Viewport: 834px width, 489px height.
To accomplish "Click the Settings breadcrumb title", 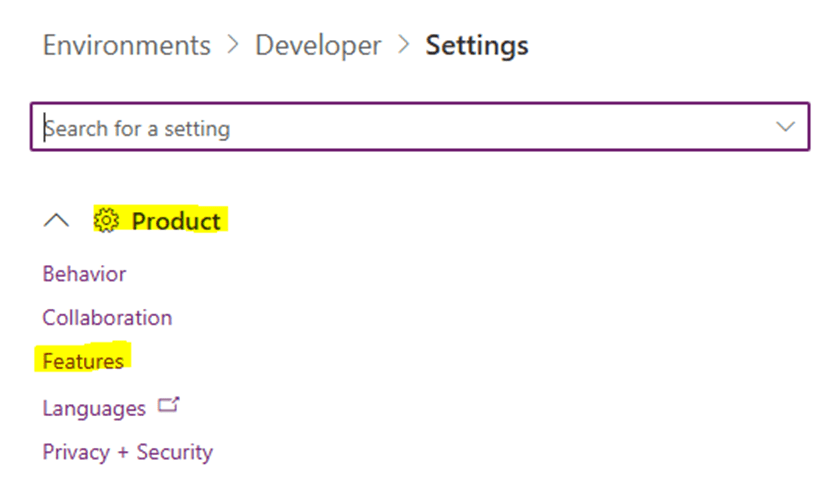I will pyautogui.click(x=477, y=46).
